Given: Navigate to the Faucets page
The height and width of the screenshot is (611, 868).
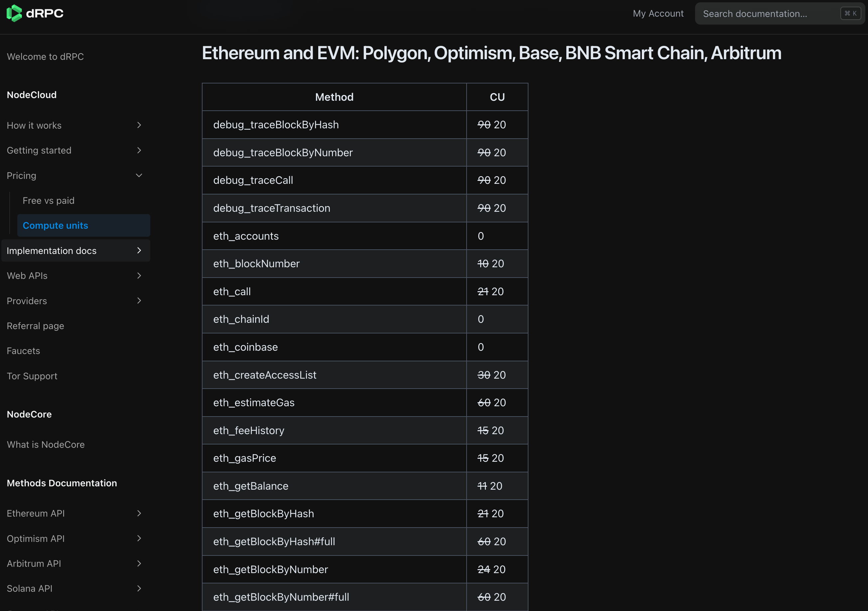Looking at the screenshot, I should 23,351.
